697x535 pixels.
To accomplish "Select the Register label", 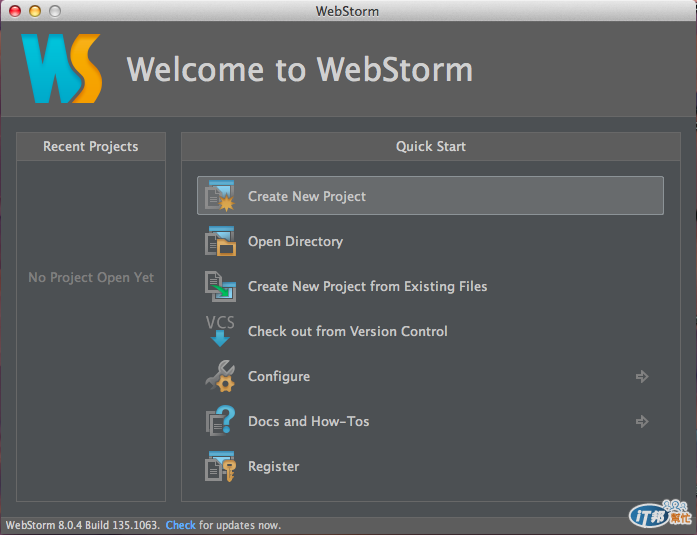I will click(273, 467).
